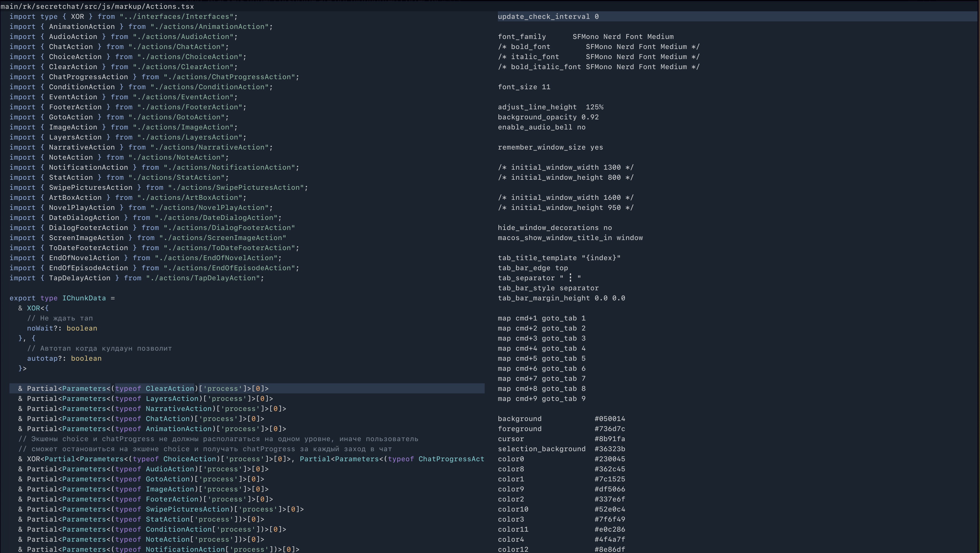Click the commented initial_window_width 1600 line
The height and width of the screenshot is (553, 980).
(565, 197)
